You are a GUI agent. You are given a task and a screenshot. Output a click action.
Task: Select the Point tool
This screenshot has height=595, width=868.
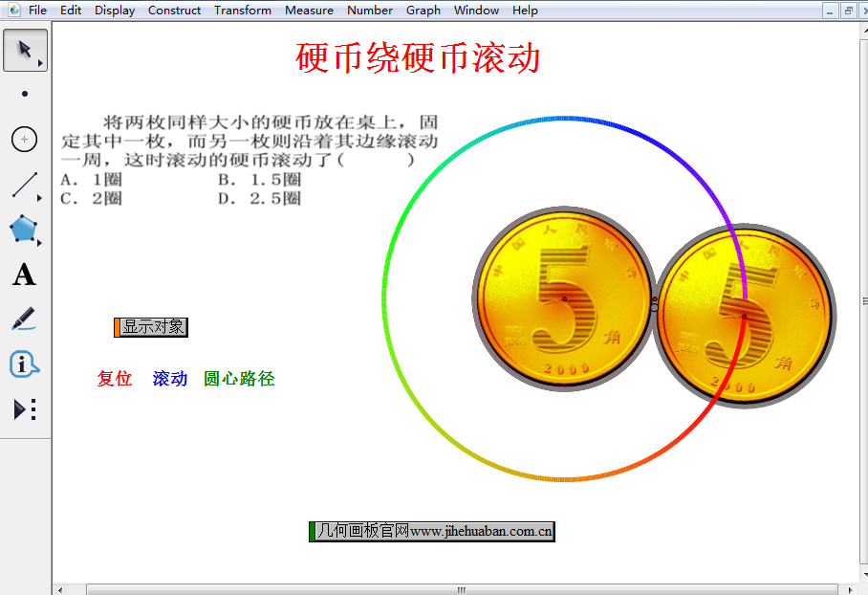(25, 94)
